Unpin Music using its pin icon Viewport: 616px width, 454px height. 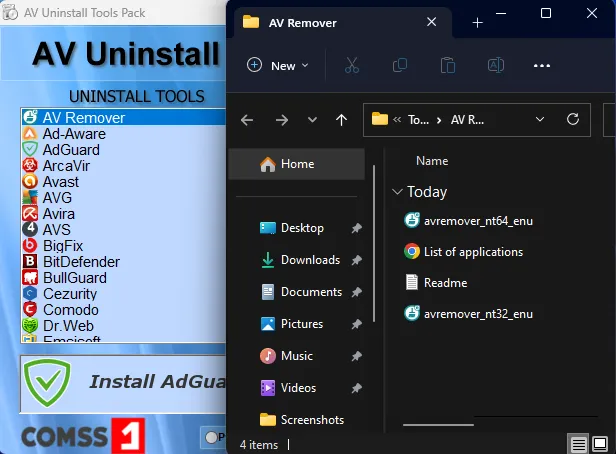[356, 356]
